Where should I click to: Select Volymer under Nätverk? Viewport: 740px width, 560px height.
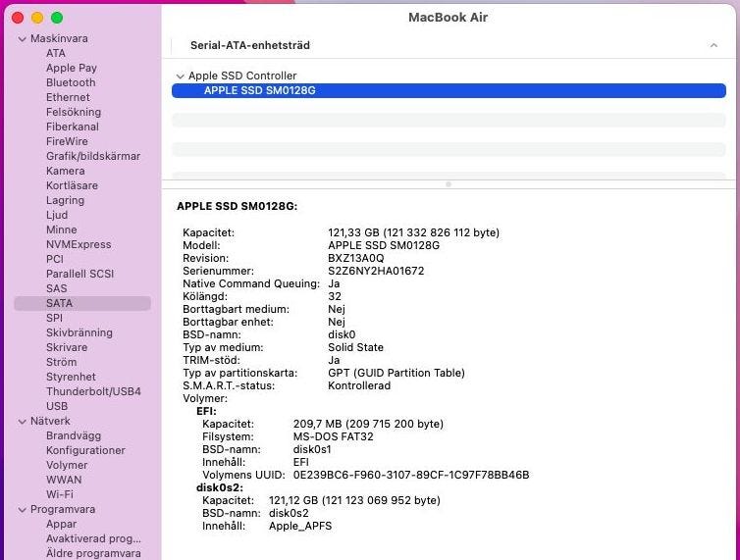tap(67, 465)
